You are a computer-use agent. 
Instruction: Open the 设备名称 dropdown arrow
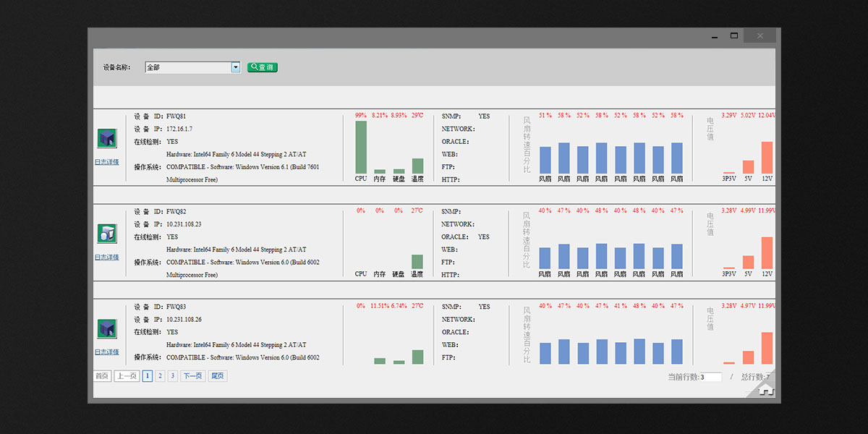click(235, 67)
